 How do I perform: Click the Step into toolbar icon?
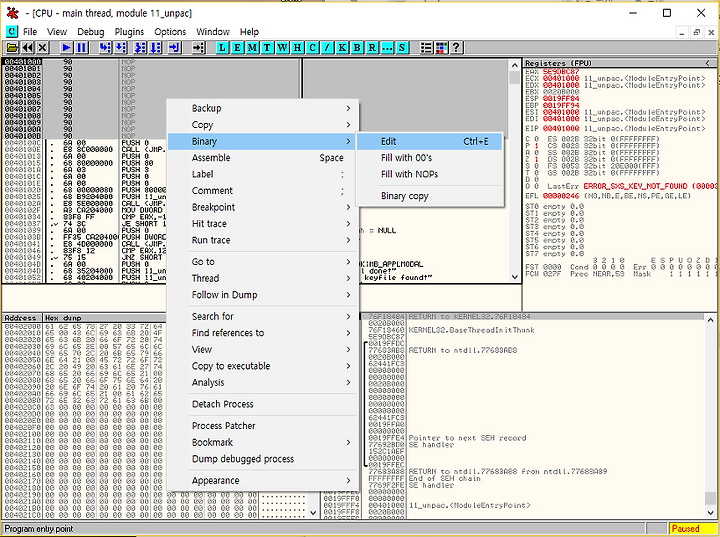105,47
